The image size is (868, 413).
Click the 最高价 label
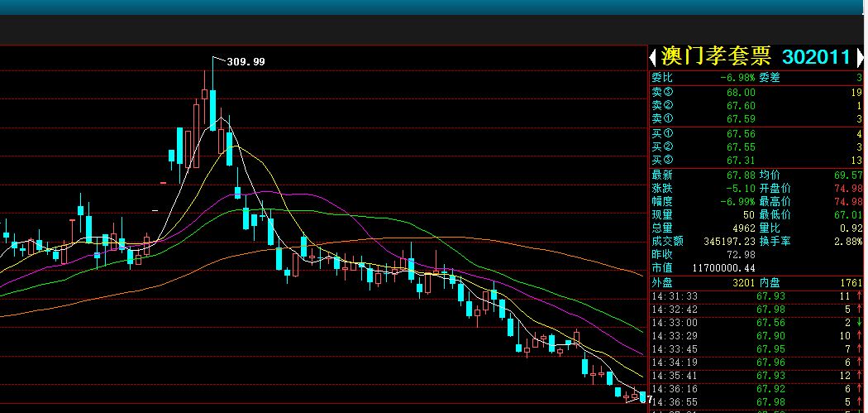[775, 202]
